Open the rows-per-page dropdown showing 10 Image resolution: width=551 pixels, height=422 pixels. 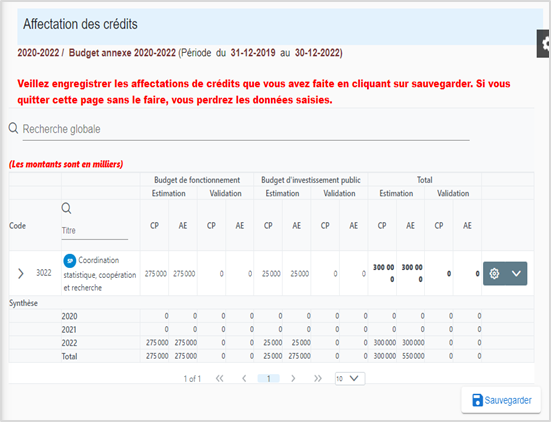point(350,378)
